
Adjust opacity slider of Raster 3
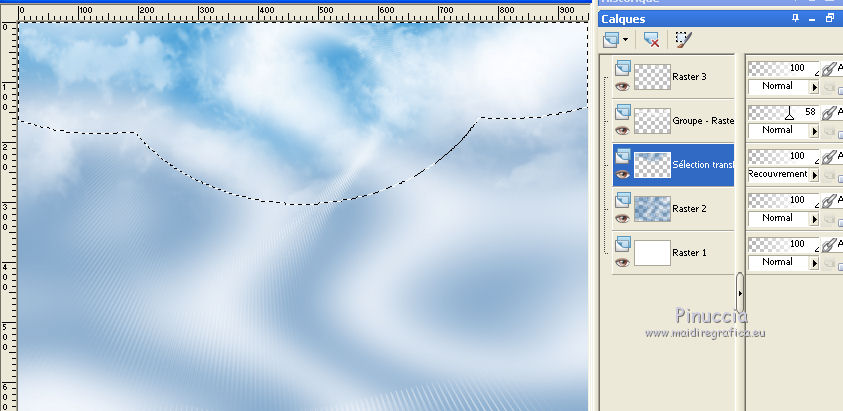click(x=783, y=68)
